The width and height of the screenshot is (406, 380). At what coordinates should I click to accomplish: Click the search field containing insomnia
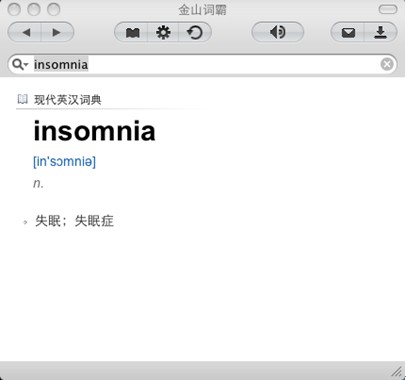click(x=202, y=64)
